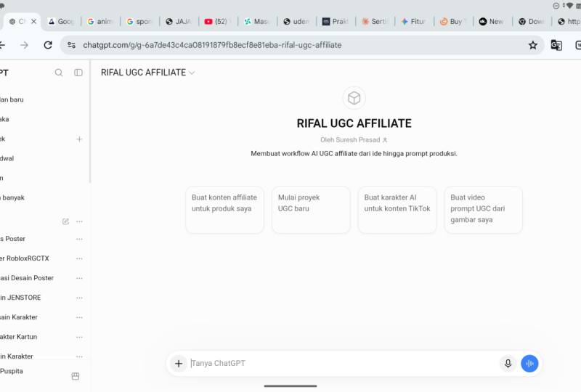Select 'Buat video prompt UGC dari gambar' card
Screen dimensions: 581x392
coord(484,210)
